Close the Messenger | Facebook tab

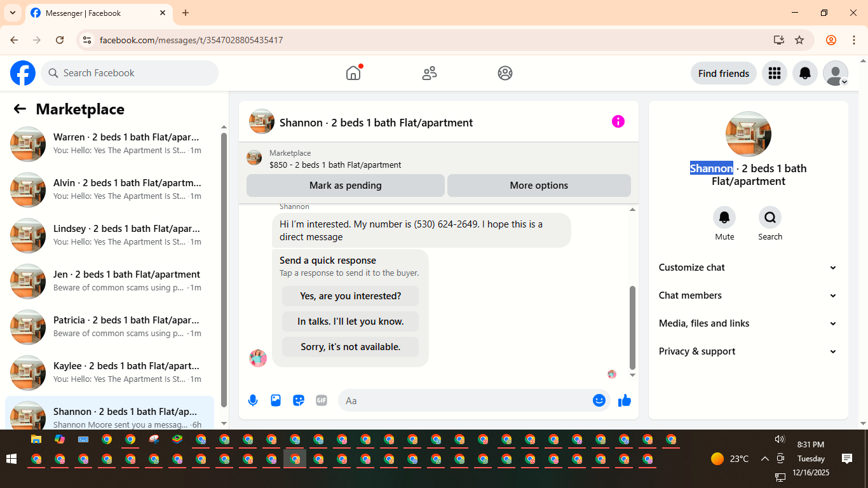[x=163, y=13]
